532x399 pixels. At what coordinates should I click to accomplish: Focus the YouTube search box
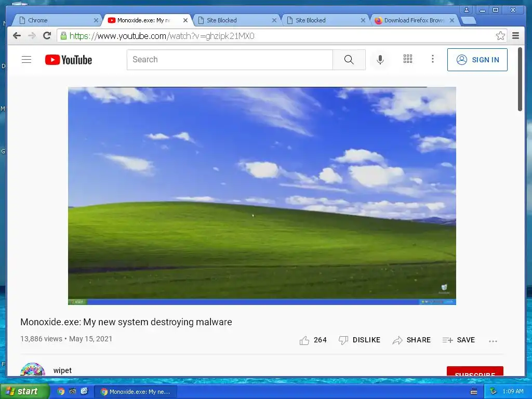pyautogui.click(x=230, y=60)
